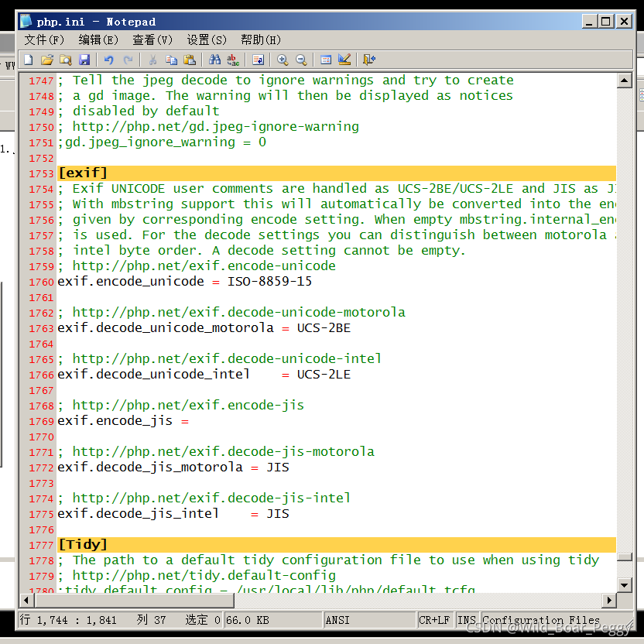The image size is (644, 644).
Task: Click the Cut scissors icon
Action: (152, 60)
